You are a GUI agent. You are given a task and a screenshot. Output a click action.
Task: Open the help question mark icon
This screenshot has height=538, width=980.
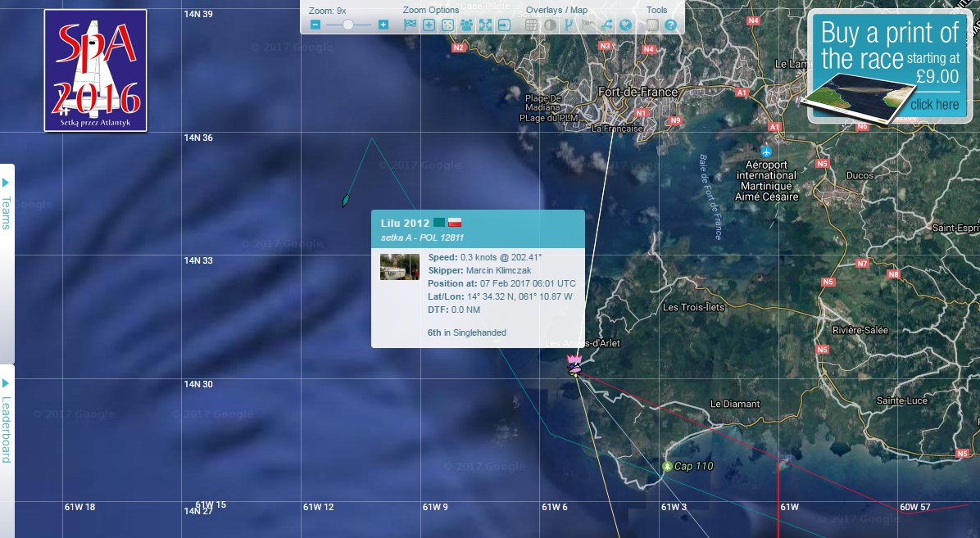[x=670, y=25]
